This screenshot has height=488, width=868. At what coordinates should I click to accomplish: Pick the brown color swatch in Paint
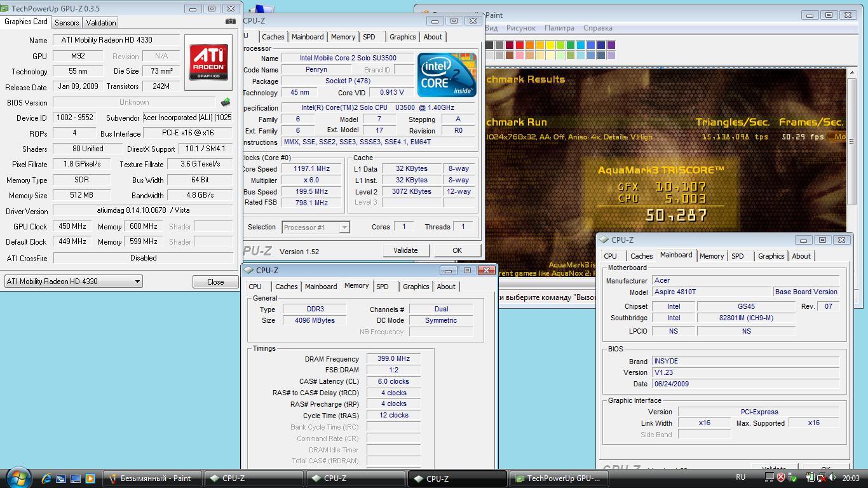point(510,55)
